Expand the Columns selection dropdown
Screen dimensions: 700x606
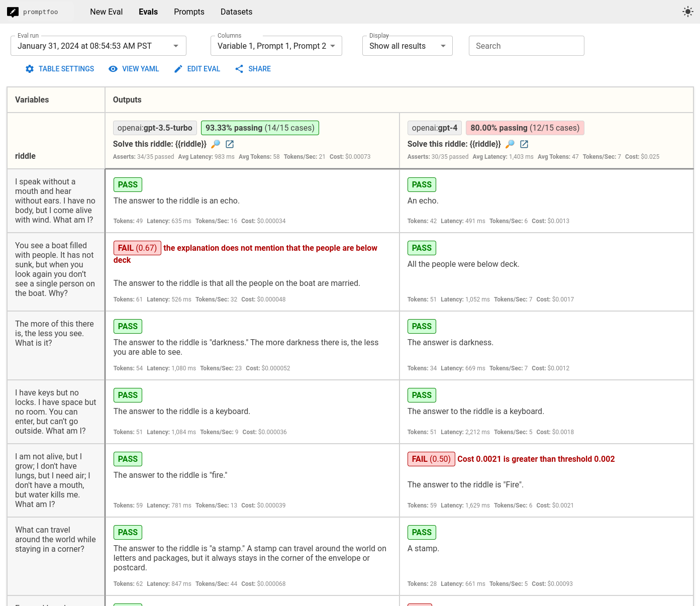[276, 46]
